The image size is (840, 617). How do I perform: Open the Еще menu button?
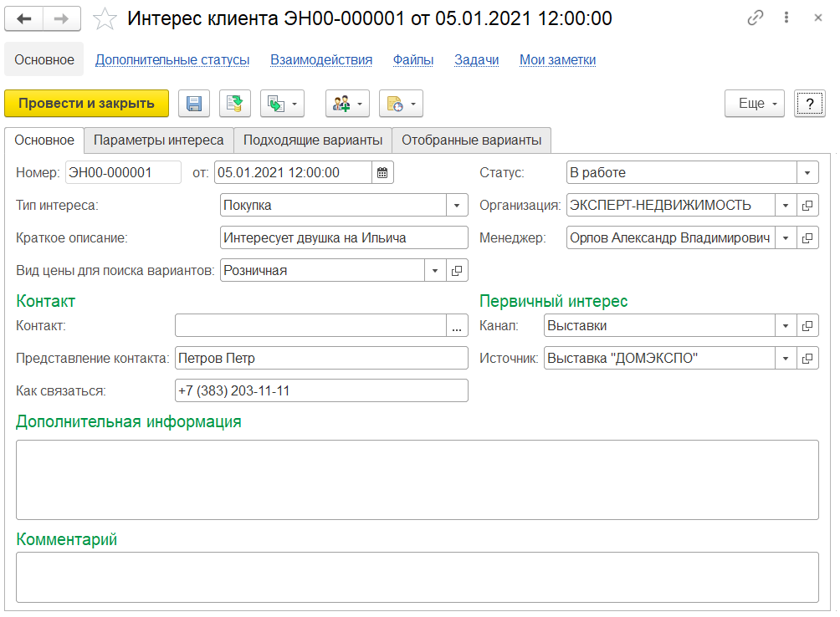click(755, 104)
